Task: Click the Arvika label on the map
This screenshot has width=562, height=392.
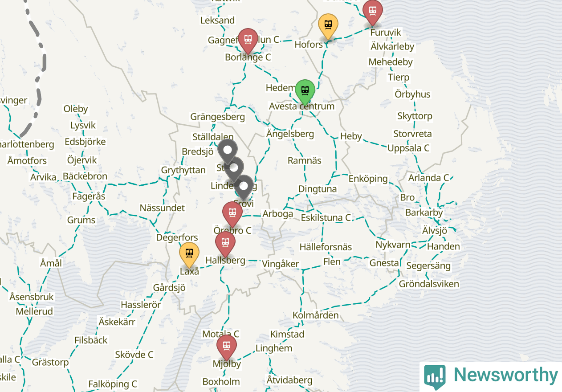Action: pos(43,177)
